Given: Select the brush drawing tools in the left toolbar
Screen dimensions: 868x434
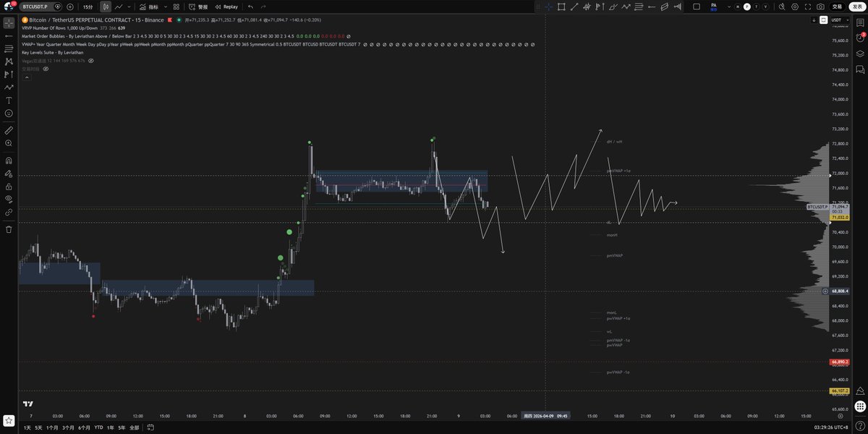Looking at the screenshot, I should tap(9, 88).
